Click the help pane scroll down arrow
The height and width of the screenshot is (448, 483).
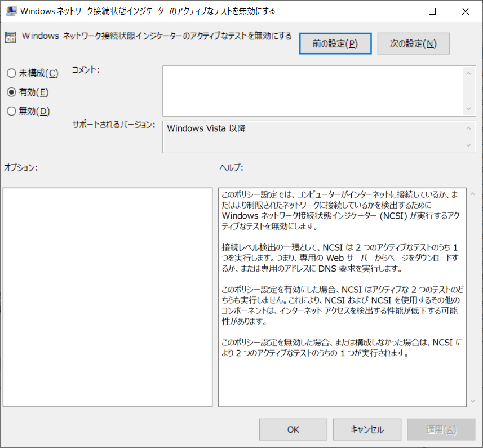[473, 401]
